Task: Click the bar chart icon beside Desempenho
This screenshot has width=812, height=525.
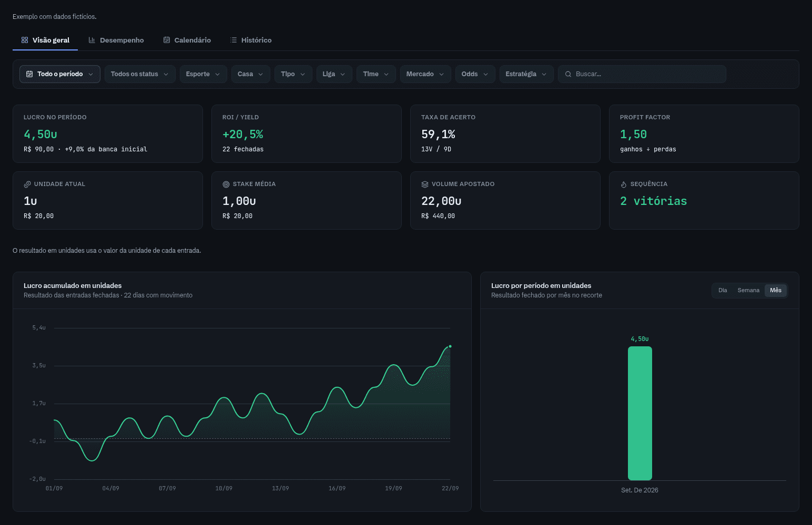Action: click(x=92, y=40)
